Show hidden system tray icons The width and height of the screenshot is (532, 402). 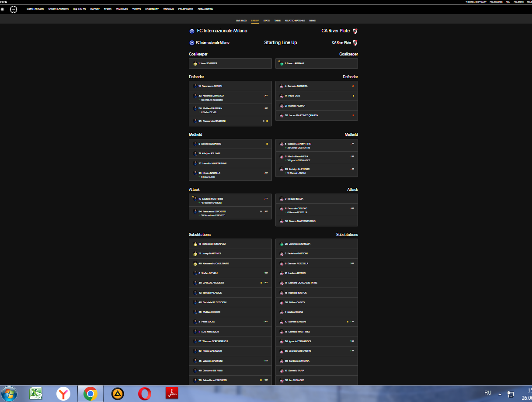pos(500,393)
